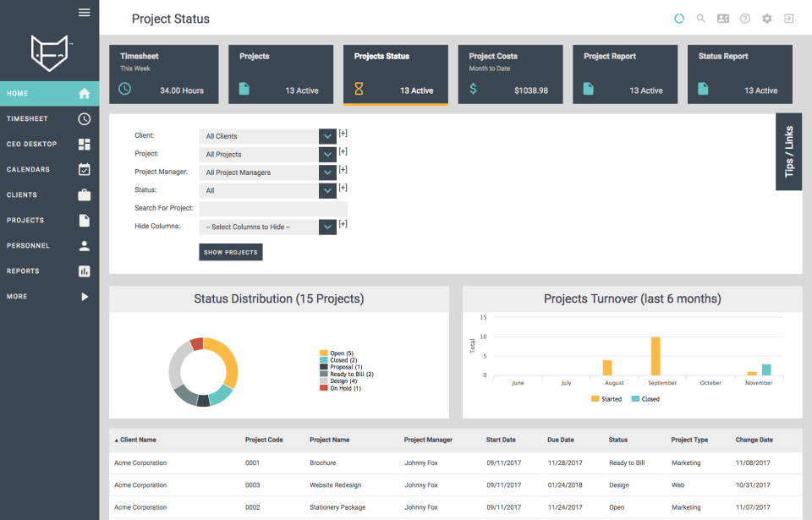Screen dimensions: 812x520
Task: Open the hamburger menu at top left
Action: coord(84,12)
